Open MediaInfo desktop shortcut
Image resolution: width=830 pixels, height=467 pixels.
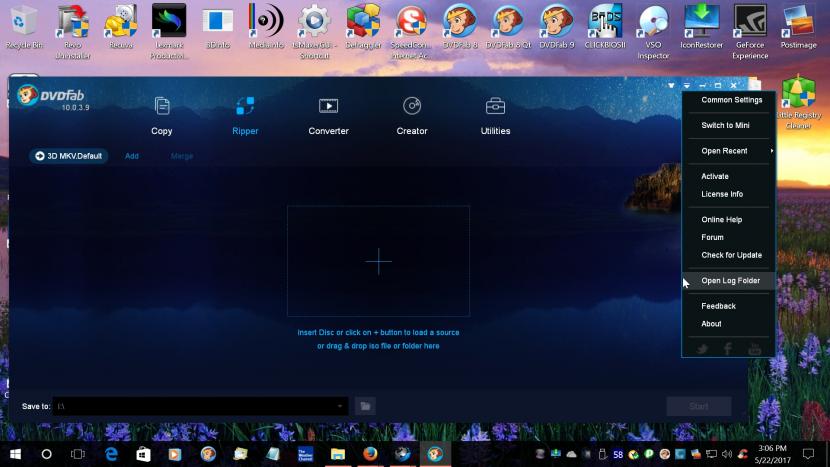click(266, 26)
